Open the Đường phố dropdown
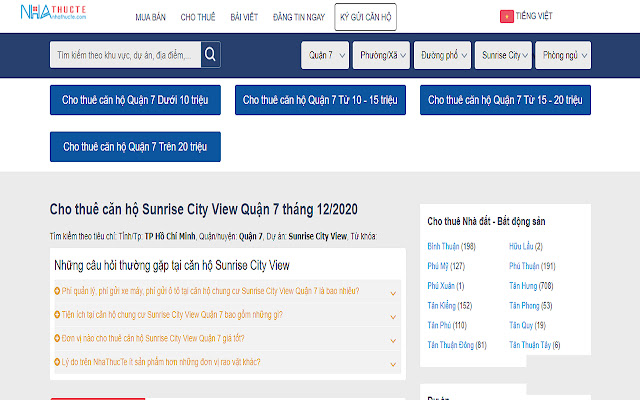The width and height of the screenshot is (640, 400). [442, 55]
